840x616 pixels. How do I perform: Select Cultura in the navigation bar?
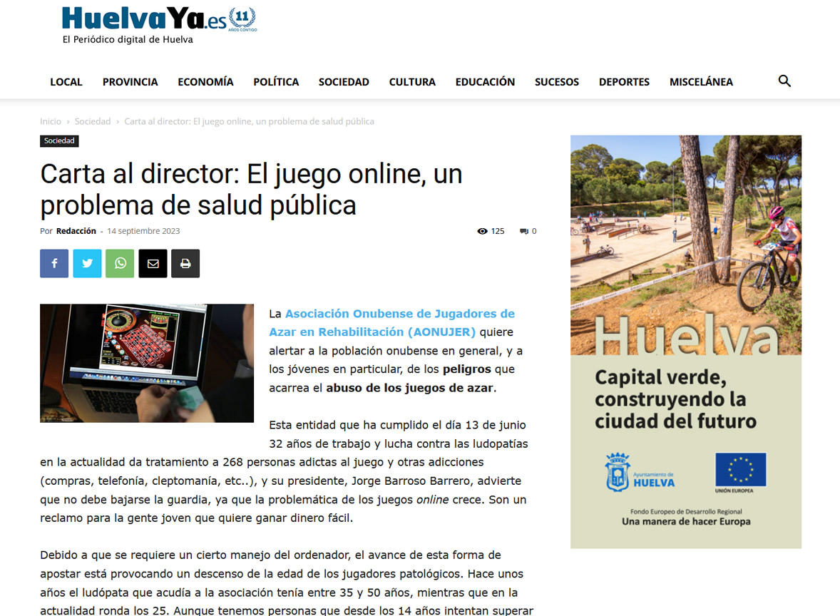click(412, 82)
